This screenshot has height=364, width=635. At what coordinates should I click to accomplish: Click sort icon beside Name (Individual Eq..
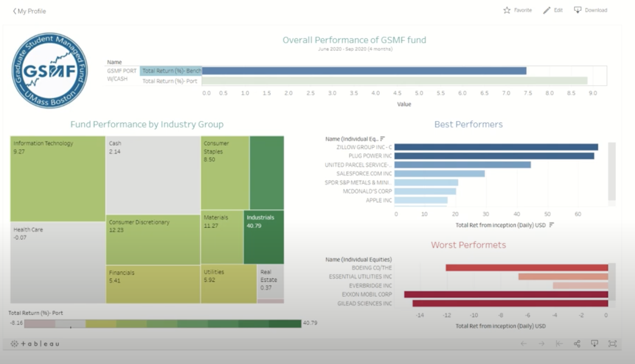pos(382,139)
